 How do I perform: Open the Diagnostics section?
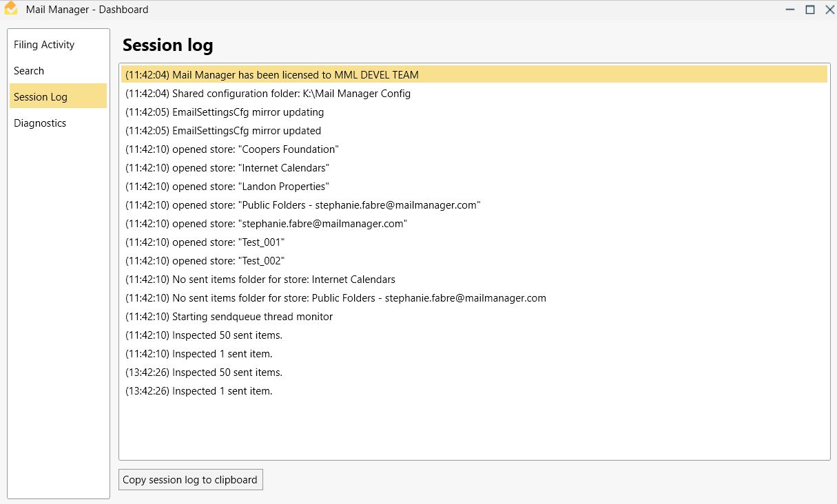pyautogui.click(x=39, y=123)
